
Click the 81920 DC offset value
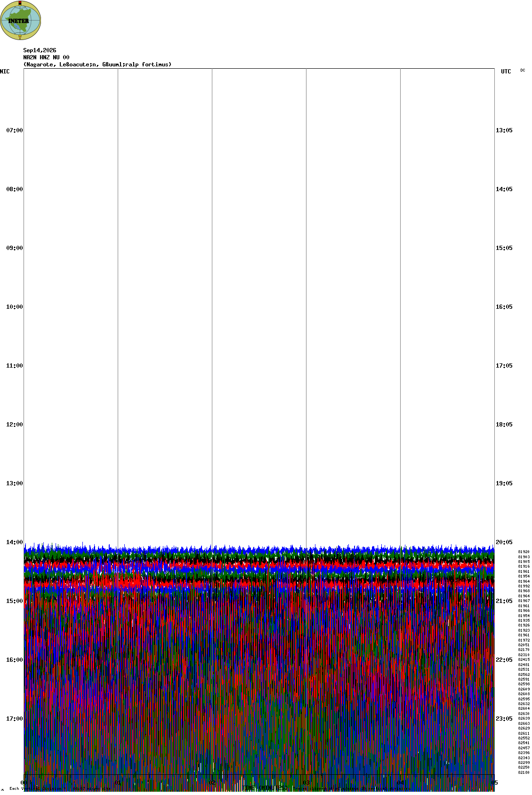[x=524, y=552]
